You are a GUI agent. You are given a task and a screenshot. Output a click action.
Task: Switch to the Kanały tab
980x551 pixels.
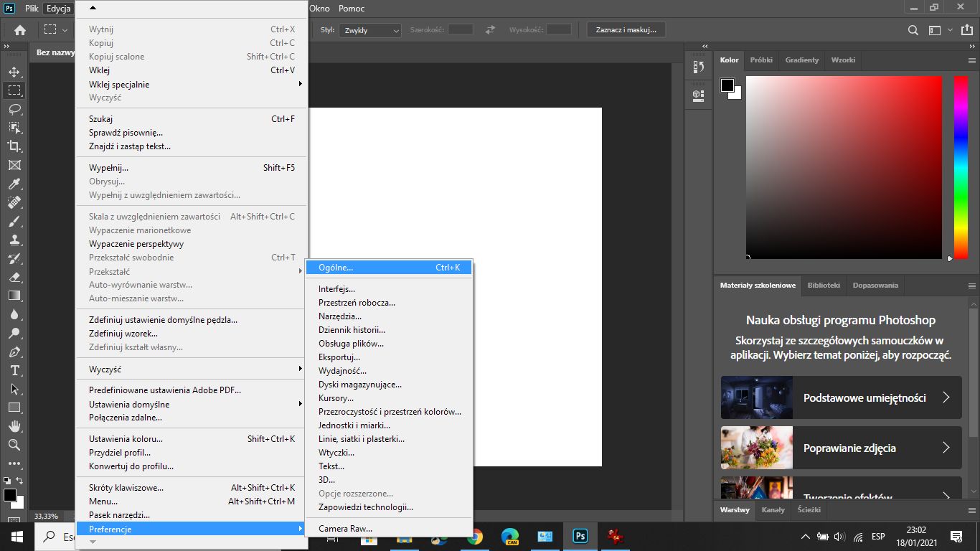coord(773,510)
